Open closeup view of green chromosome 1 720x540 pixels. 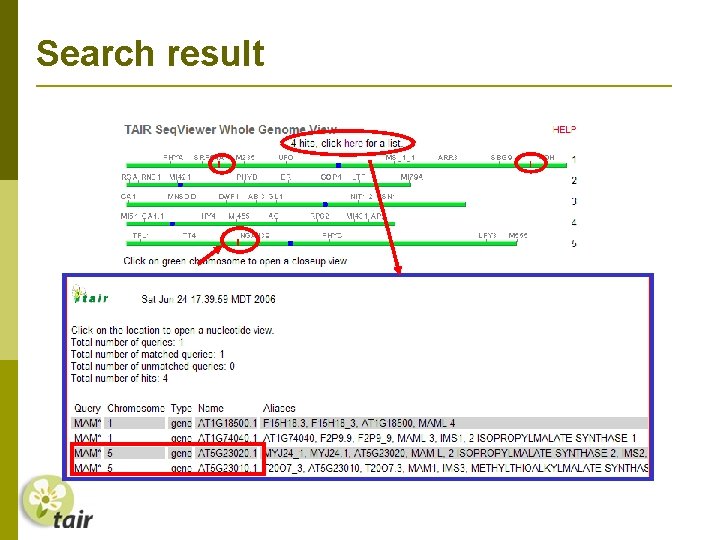pyautogui.click(x=346, y=165)
